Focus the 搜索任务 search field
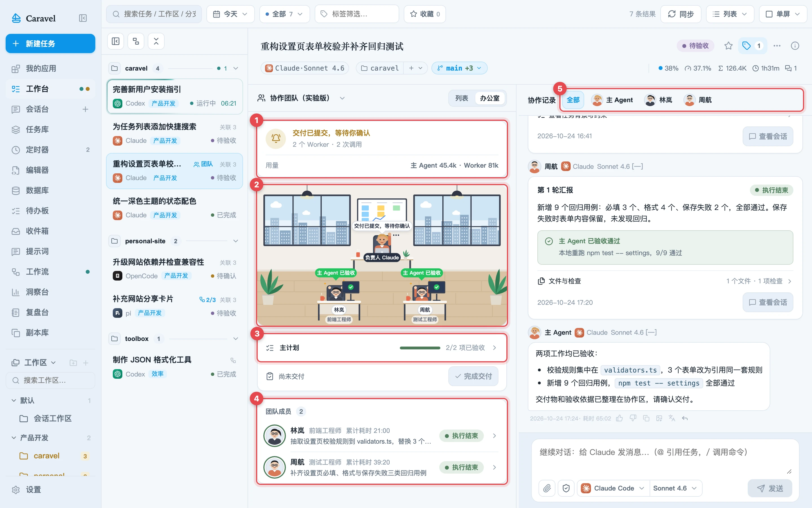 coord(154,14)
